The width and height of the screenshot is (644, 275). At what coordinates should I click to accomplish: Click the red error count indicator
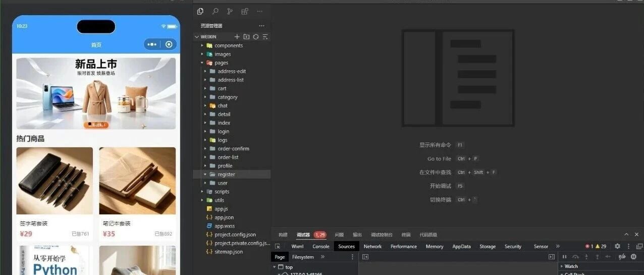click(589, 246)
